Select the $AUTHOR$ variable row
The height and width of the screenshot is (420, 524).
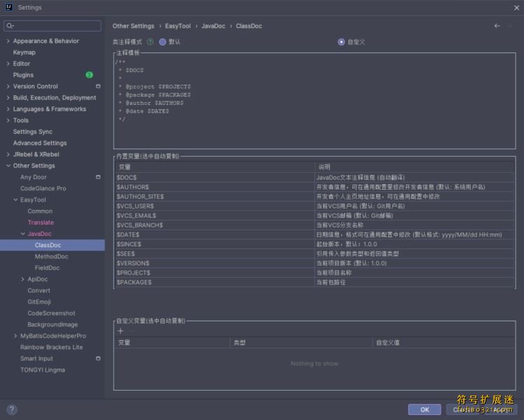[x=314, y=187]
